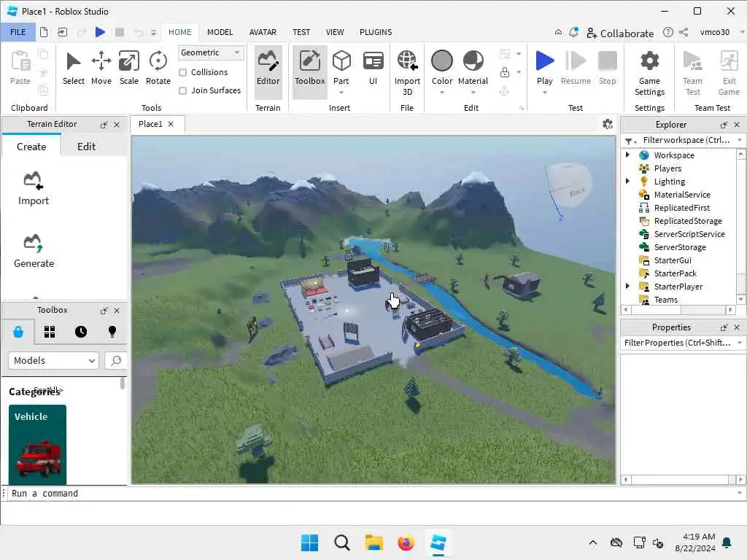Expand the Workspace tree node
The width and height of the screenshot is (747, 560).
pyautogui.click(x=627, y=155)
